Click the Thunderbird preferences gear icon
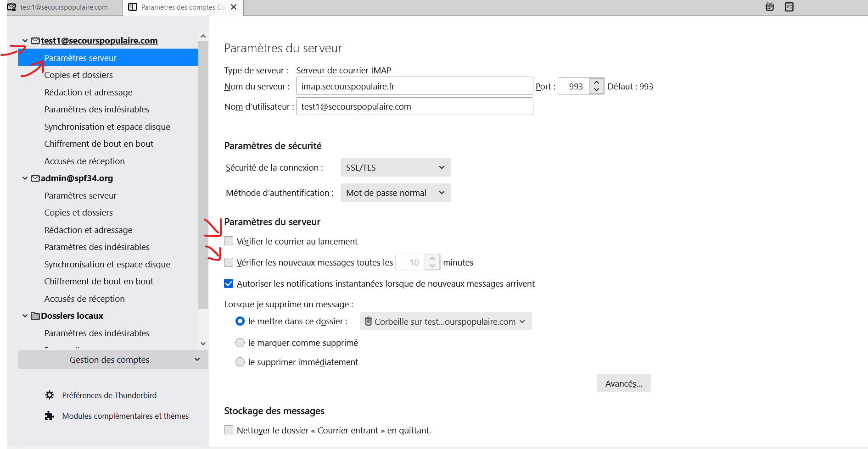868x449 pixels. pyautogui.click(x=50, y=395)
